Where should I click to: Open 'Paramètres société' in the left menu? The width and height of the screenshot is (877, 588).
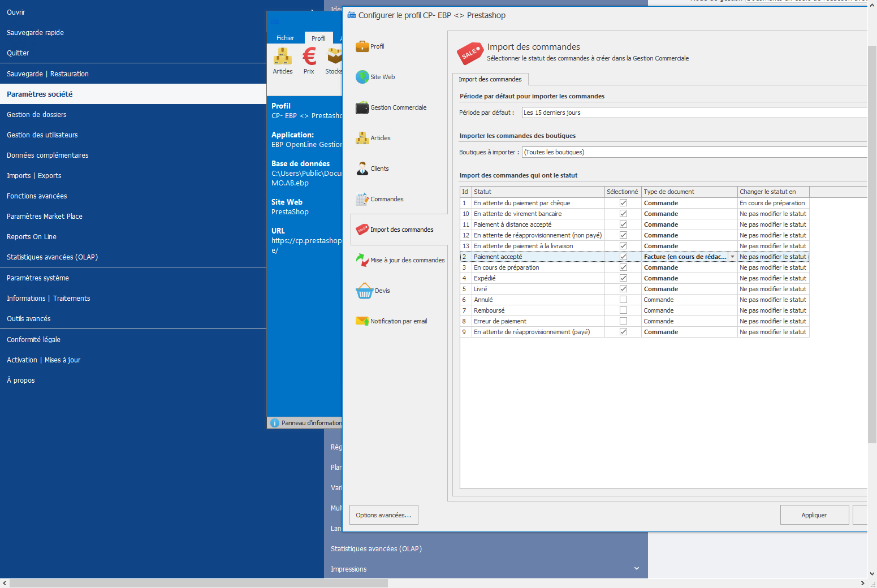[x=133, y=94]
